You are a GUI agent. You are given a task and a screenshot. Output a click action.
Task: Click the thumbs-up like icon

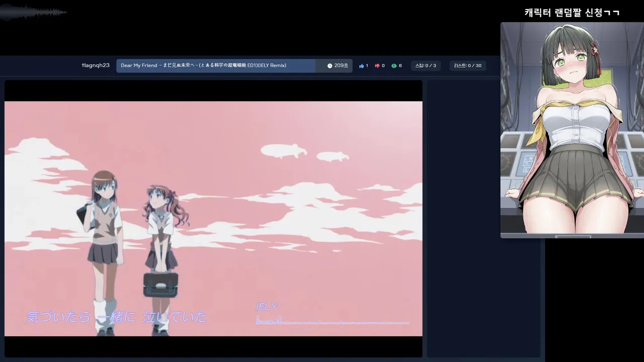tap(361, 66)
